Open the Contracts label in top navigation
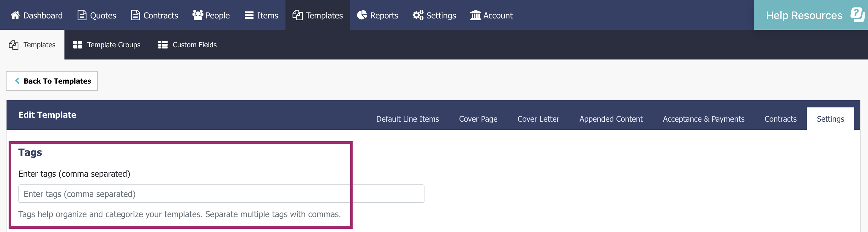The height and width of the screenshot is (232, 868). pyautogui.click(x=161, y=15)
